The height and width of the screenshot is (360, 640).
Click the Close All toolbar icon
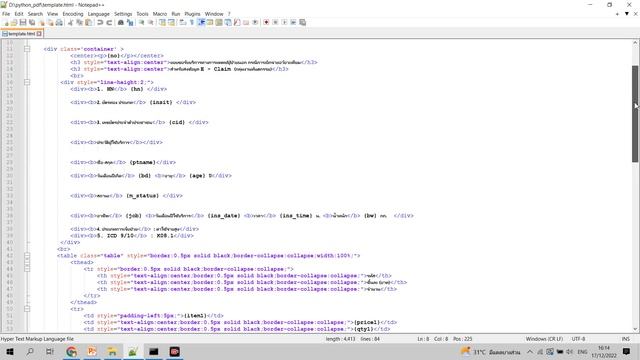coord(50,22)
